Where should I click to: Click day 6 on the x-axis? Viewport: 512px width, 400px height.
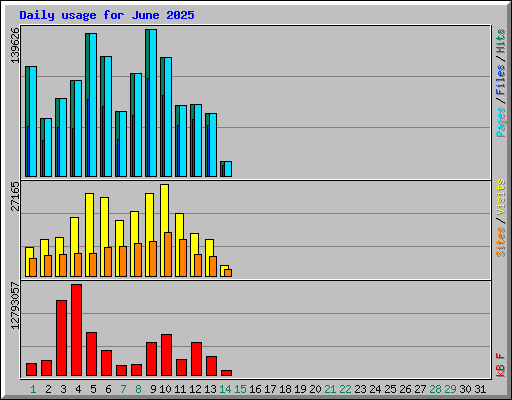pyautogui.click(x=108, y=389)
